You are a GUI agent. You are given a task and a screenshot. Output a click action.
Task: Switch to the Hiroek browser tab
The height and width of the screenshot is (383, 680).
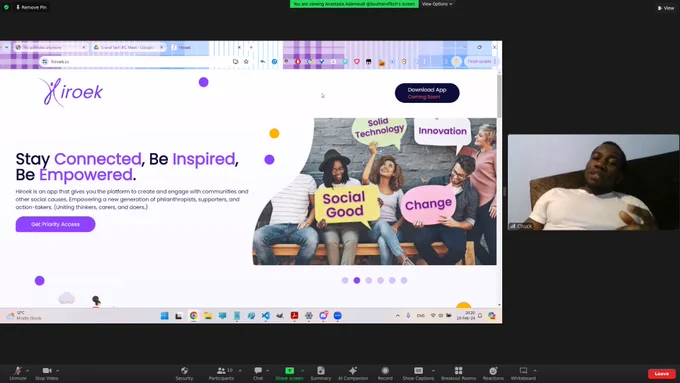pyautogui.click(x=206, y=47)
